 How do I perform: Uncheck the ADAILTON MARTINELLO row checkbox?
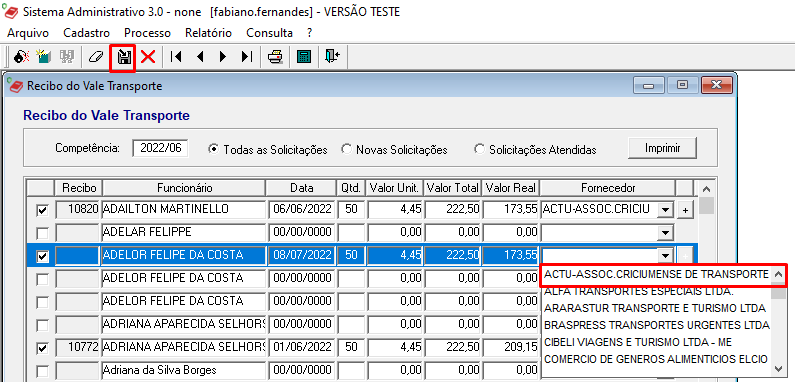[x=43, y=211]
